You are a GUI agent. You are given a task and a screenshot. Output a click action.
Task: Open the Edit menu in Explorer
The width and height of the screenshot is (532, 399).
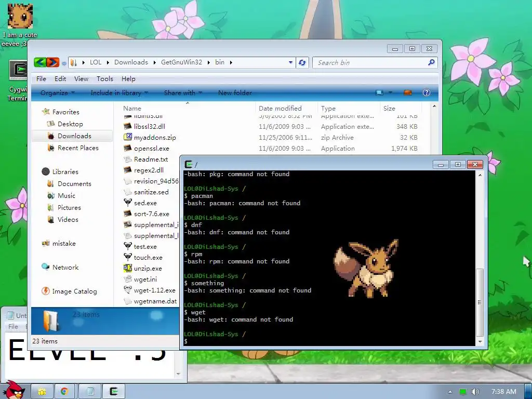point(60,79)
